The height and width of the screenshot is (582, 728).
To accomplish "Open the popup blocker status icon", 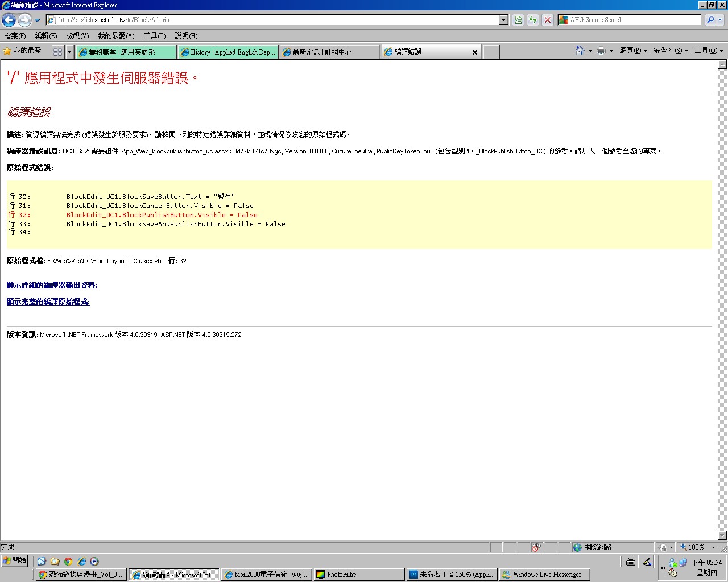I will pos(536,547).
